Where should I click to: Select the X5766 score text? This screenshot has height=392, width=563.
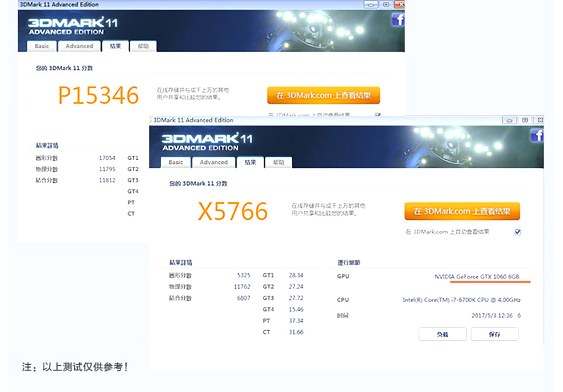233,211
